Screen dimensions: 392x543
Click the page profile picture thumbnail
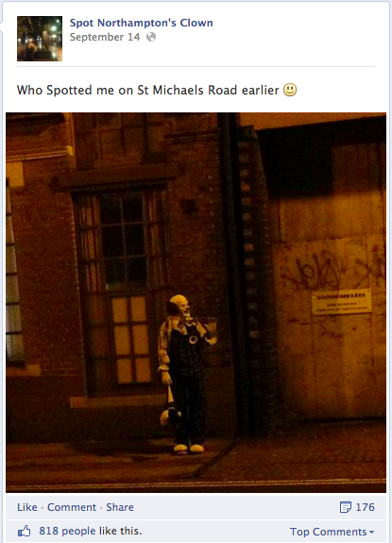coord(40,39)
